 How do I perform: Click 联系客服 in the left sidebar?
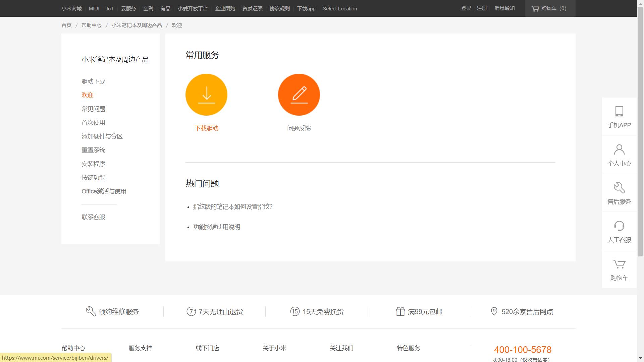click(x=93, y=217)
